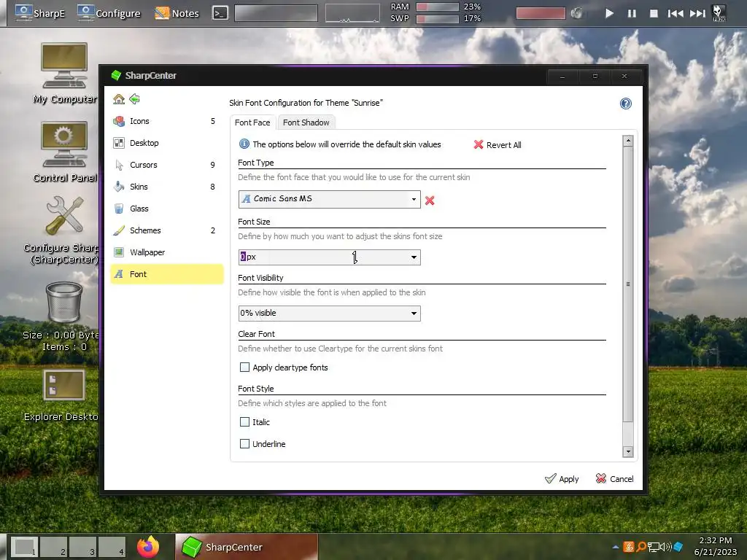
Task: Click the clock showing 2:32 PM
Action: [x=715, y=540]
